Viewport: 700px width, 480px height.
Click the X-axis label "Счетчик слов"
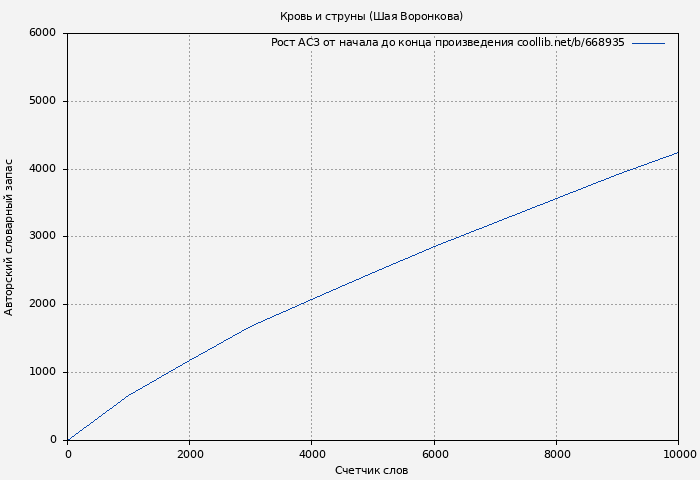[371, 470]
